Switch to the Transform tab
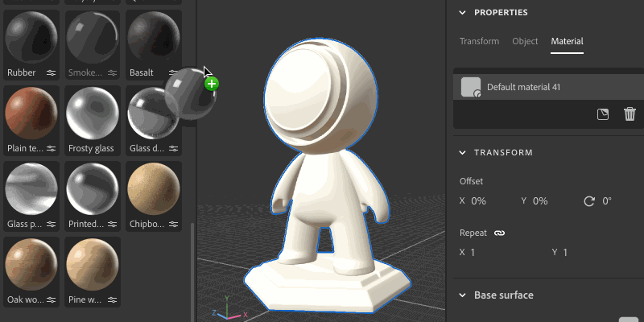Screen dimensions: 644x322 (479, 41)
